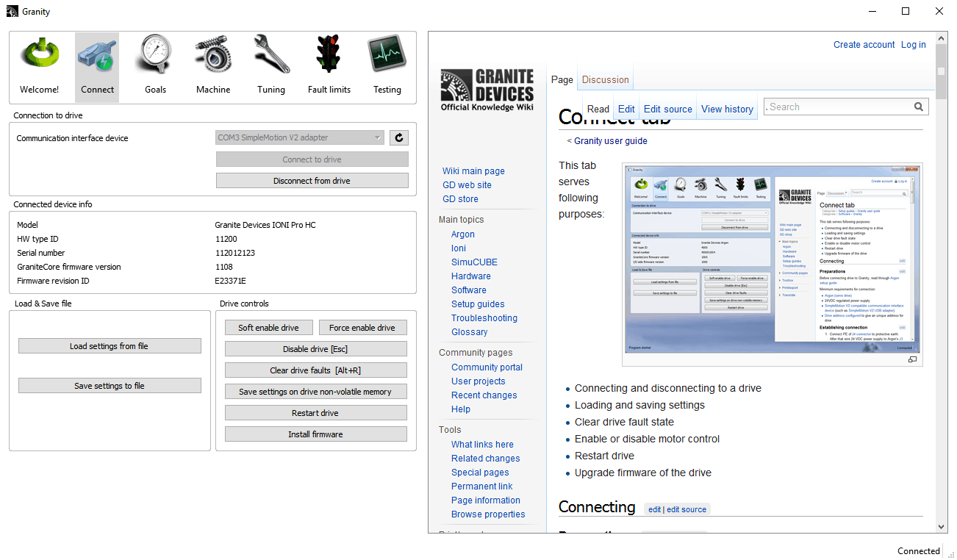Open the Setup guides link
Screen dimensions: 957x560
pyautogui.click(x=478, y=304)
